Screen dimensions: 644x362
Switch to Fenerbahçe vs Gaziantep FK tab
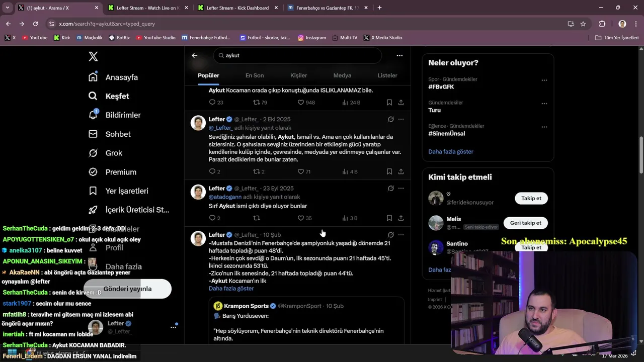(x=327, y=8)
